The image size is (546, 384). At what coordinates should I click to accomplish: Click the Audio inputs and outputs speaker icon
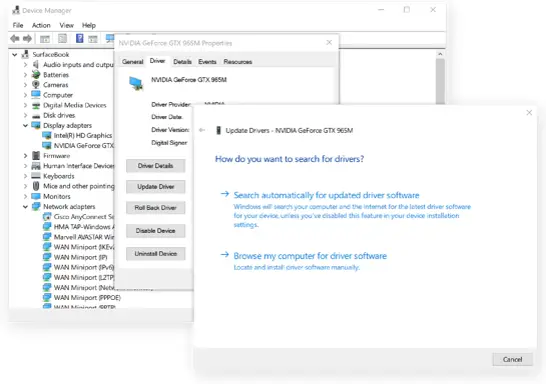(x=36, y=64)
